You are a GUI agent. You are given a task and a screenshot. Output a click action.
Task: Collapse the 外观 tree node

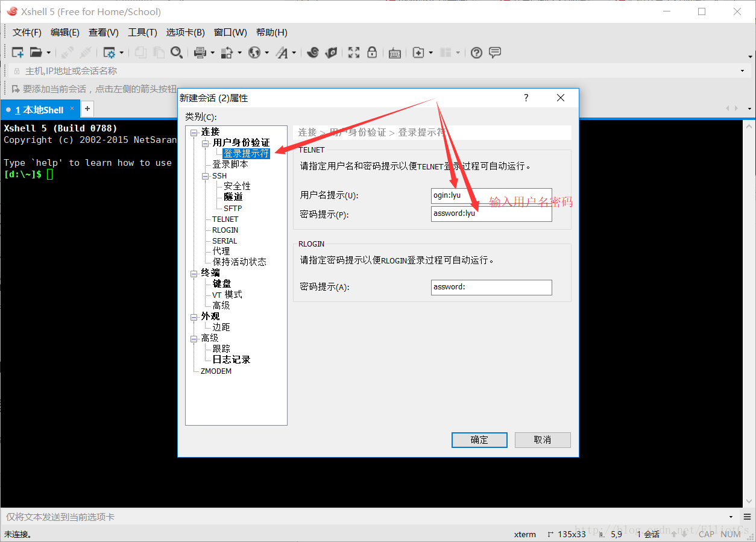[x=194, y=317]
